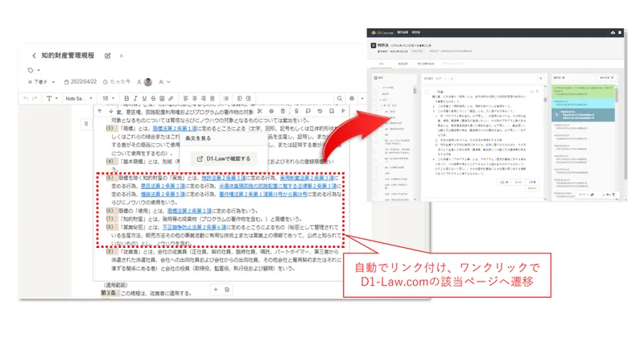Open the Noto Sa... font dropdown

(79, 98)
